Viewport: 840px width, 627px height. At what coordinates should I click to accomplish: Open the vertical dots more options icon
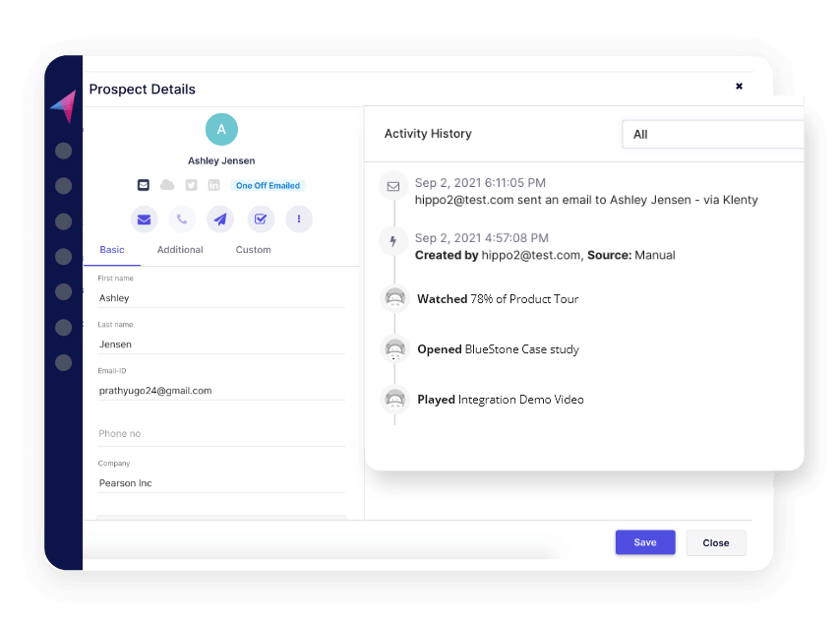click(298, 219)
